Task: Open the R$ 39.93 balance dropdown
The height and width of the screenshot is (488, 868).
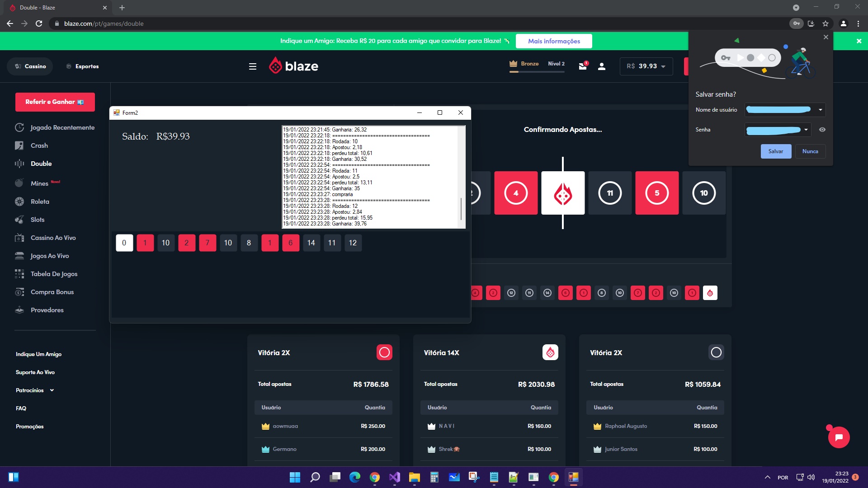Action: pos(646,66)
